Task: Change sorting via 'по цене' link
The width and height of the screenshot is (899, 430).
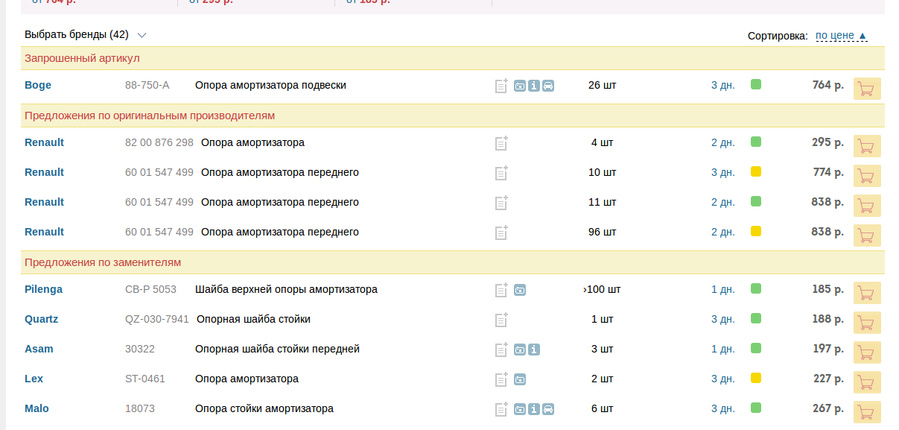Action: coord(841,36)
